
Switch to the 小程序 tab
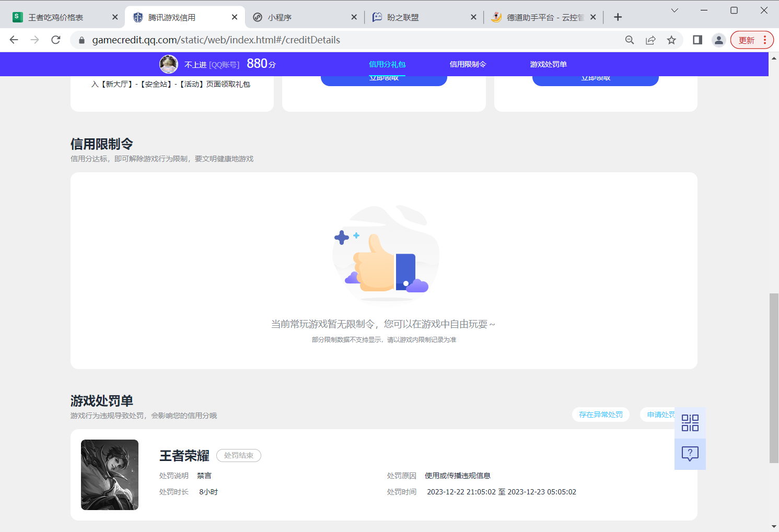[x=280, y=17]
